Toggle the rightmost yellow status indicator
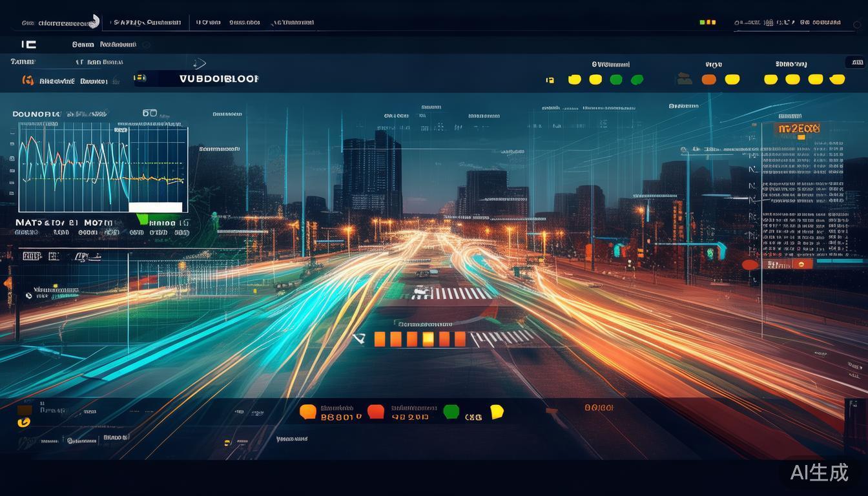 point(837,79)
